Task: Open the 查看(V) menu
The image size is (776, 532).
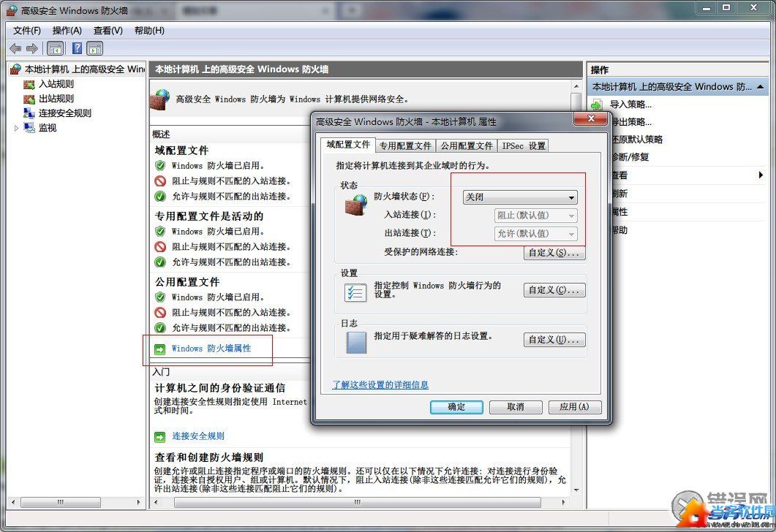Action: tap(108, 31)
